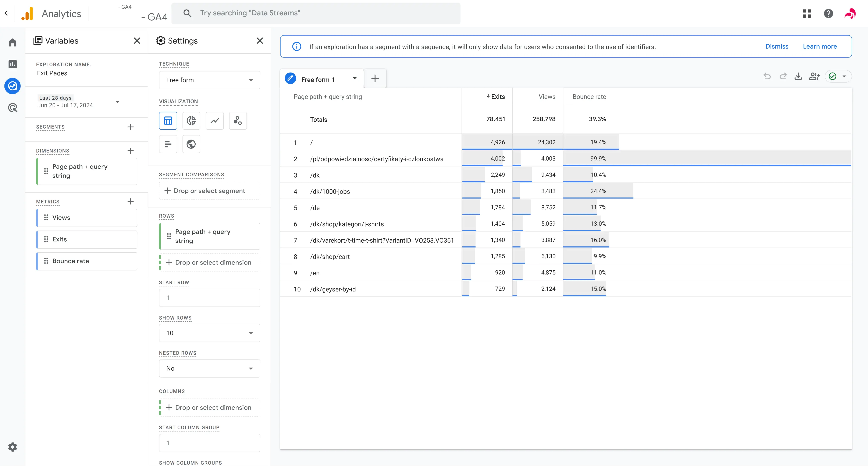
Task: Download the exploration data
Action: pos(798,76)
